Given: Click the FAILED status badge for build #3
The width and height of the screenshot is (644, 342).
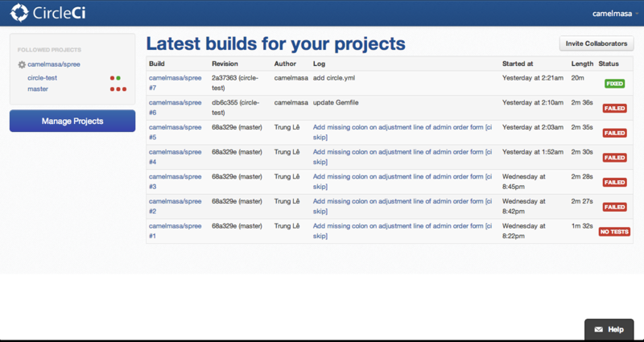Looking at the screenshot, I should point(614,183).
